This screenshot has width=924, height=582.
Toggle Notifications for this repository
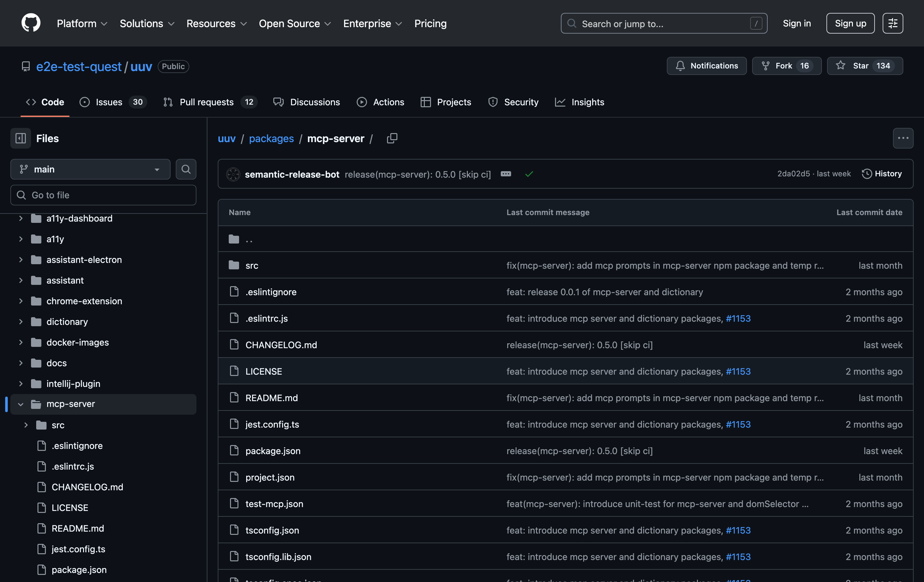pos(707,66)
